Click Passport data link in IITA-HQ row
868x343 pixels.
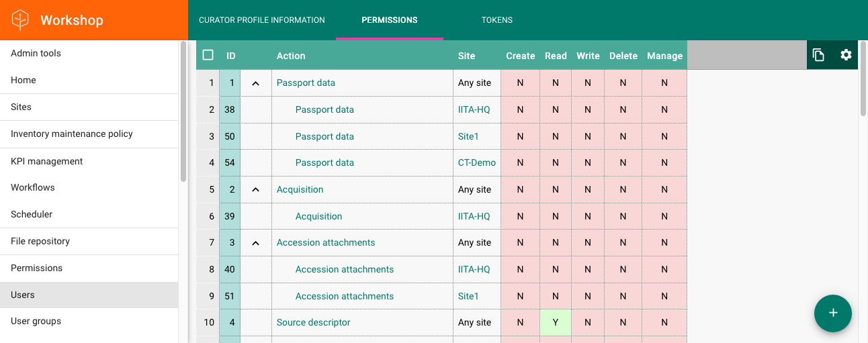point(324,109)
